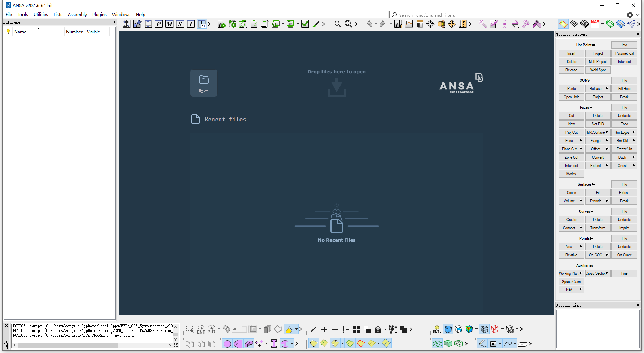
Task: Click the clipboard checklist icon in toolbar
Action: tap(254, 24)
